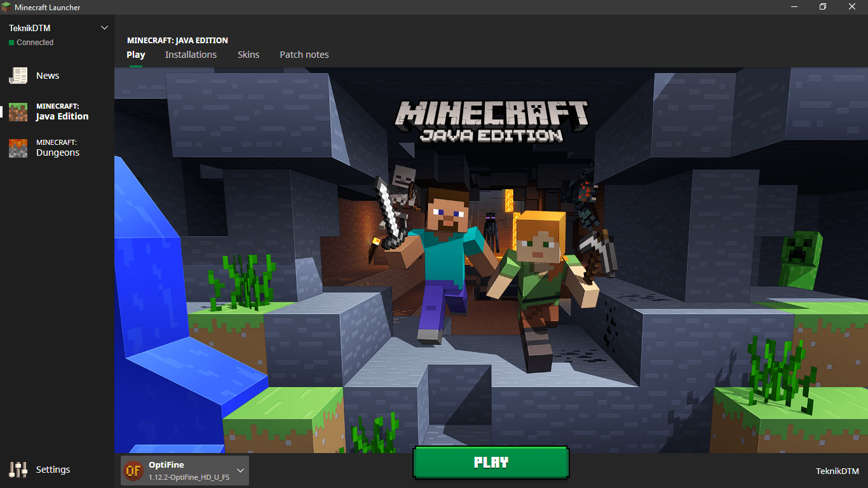
Task: Click the TeknikDTM username beside PLAY
Action: tap(837, 471)
